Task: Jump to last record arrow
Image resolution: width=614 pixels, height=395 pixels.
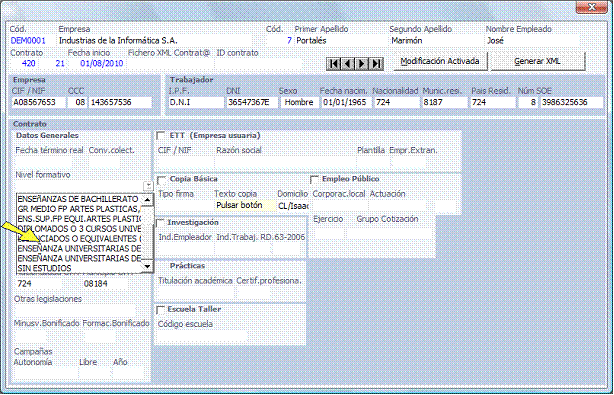Action: 376,63
